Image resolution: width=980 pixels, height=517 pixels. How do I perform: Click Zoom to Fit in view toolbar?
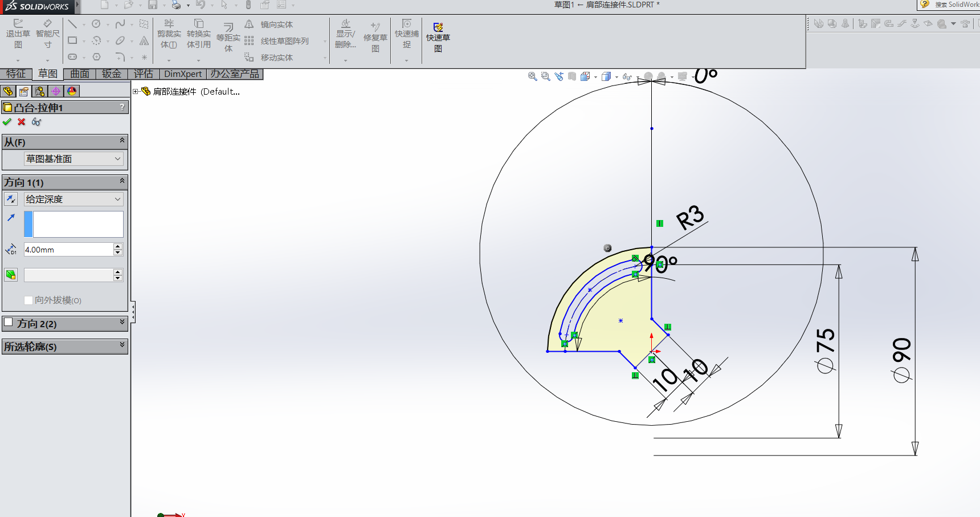pos(532,76)
